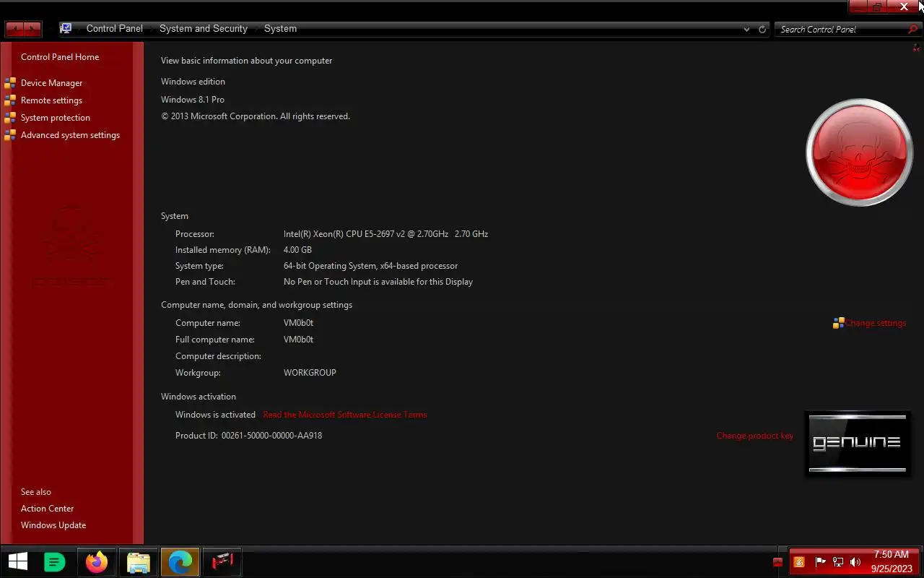924x578 pixels.
Task: Open Action Center flag tray icon
Action: [820, 562]
